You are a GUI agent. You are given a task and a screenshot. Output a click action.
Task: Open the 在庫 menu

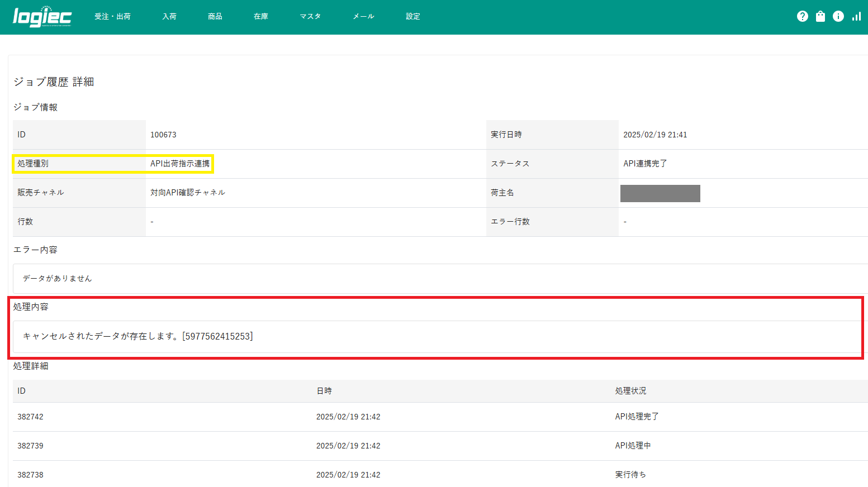tap(260, 17)
